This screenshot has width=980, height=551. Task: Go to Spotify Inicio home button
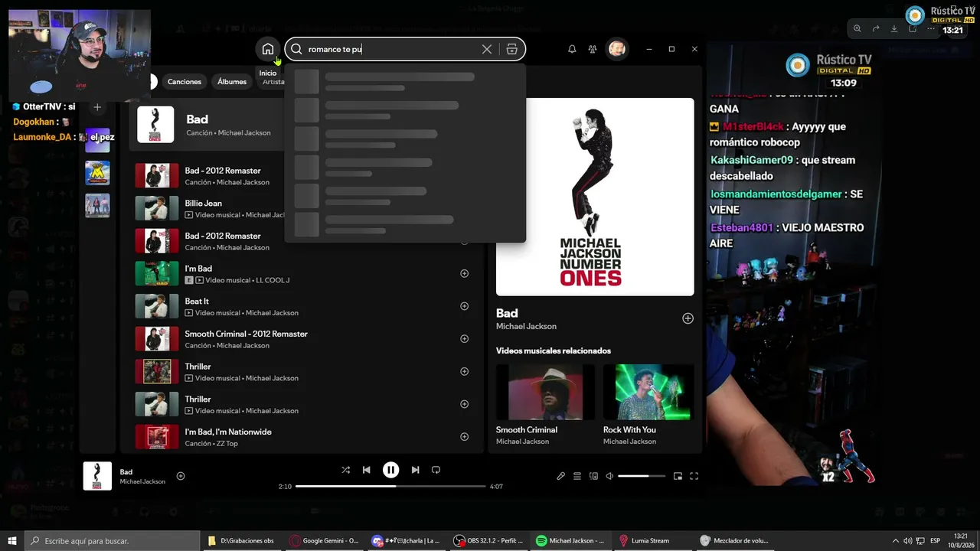267,49
